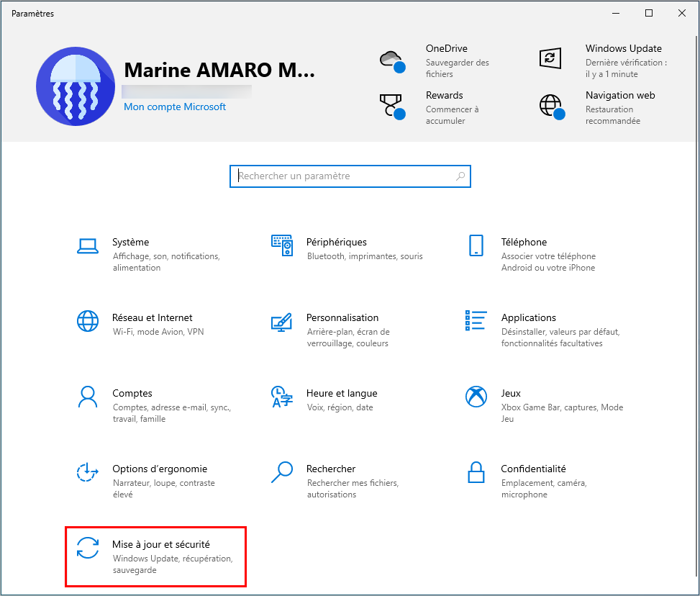This screenshot has width=700, height=596.
Task: Open the Applications settings title
Action: coord(528,317)
